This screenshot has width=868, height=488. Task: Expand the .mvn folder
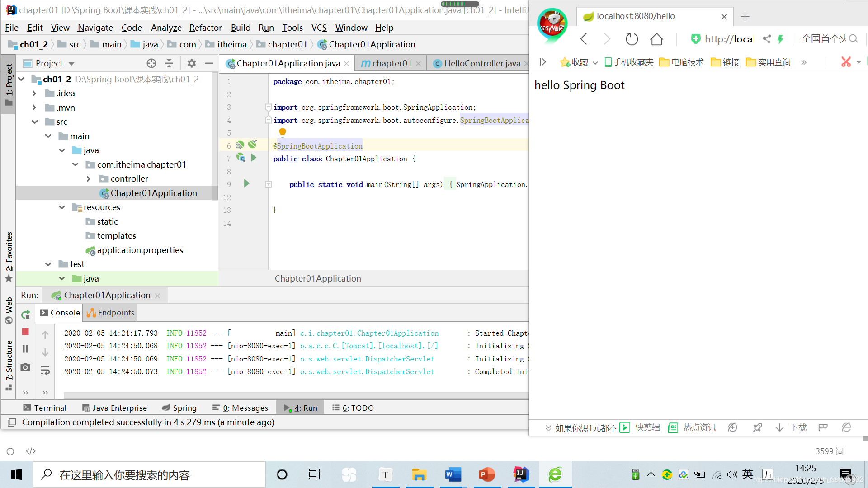click(x=34, y=108)
